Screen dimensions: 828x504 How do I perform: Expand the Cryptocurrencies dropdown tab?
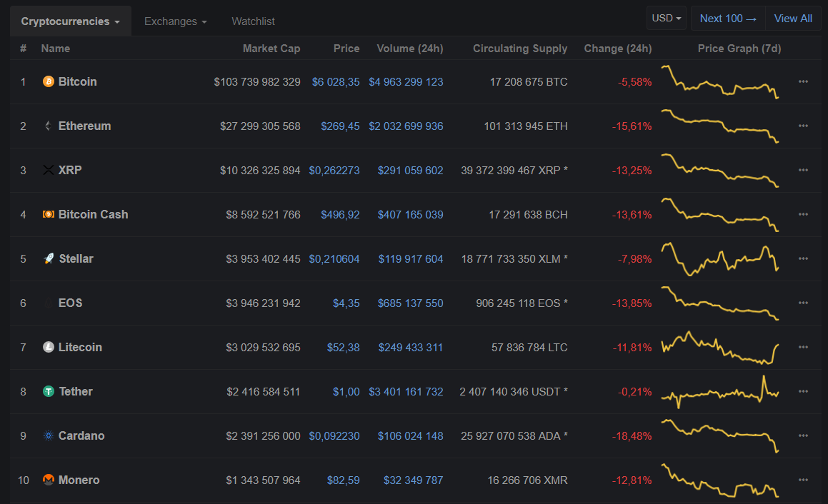[70, 21]
